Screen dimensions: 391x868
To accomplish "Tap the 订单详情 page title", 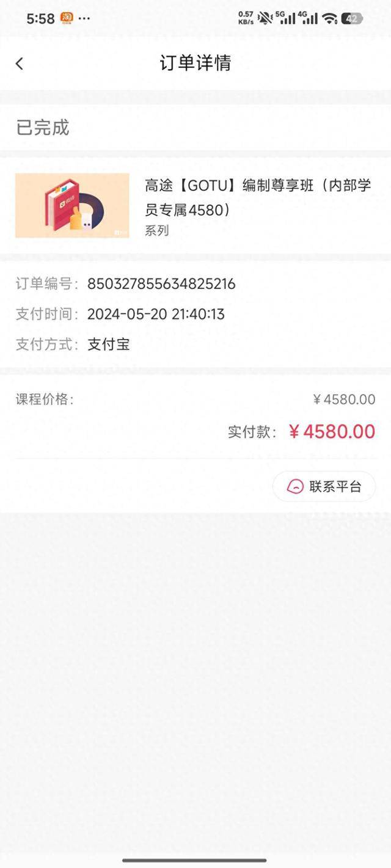I will pos(195,63).
